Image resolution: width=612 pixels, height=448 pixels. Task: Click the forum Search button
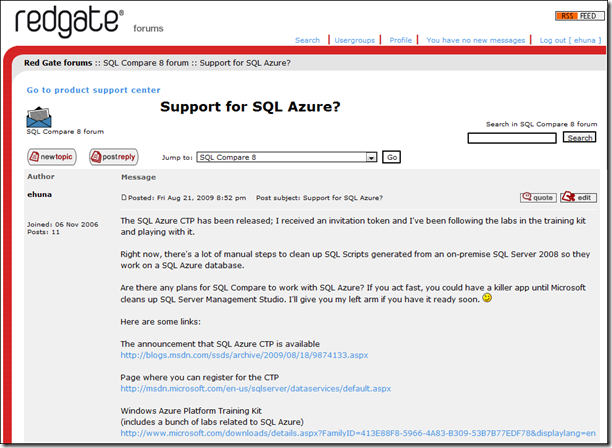tap(580, 137)
